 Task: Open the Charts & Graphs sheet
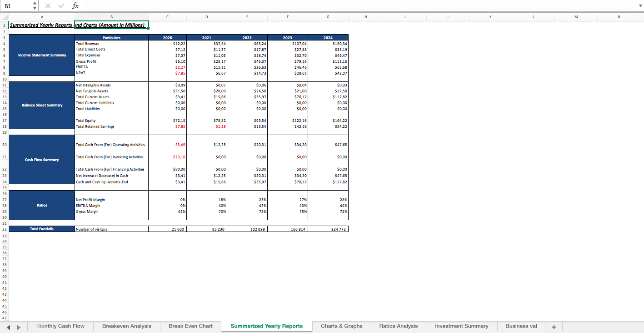pyautogui.click(x=342, y=326)
